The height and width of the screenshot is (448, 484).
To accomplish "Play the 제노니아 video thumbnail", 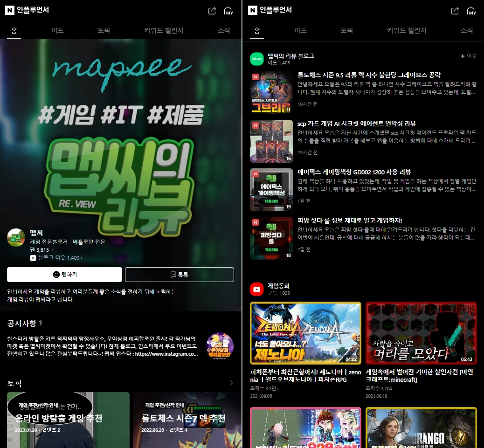I will tap(305, 333).
